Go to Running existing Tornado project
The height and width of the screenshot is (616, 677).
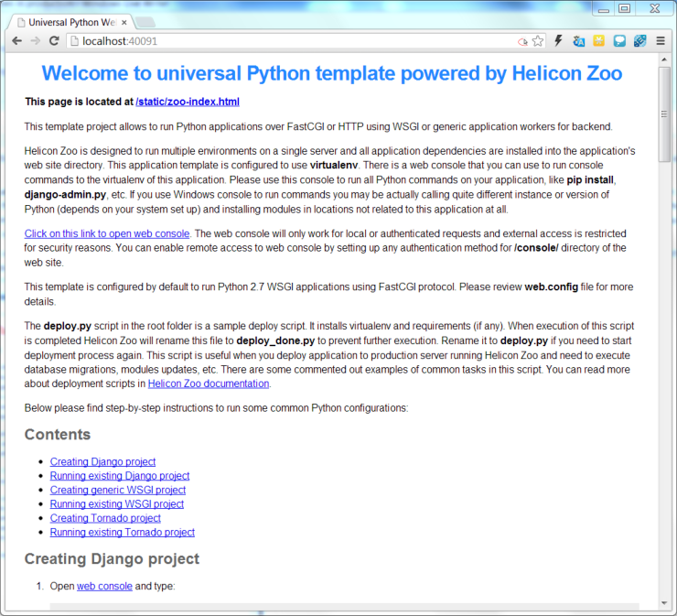tap(123, 532)
